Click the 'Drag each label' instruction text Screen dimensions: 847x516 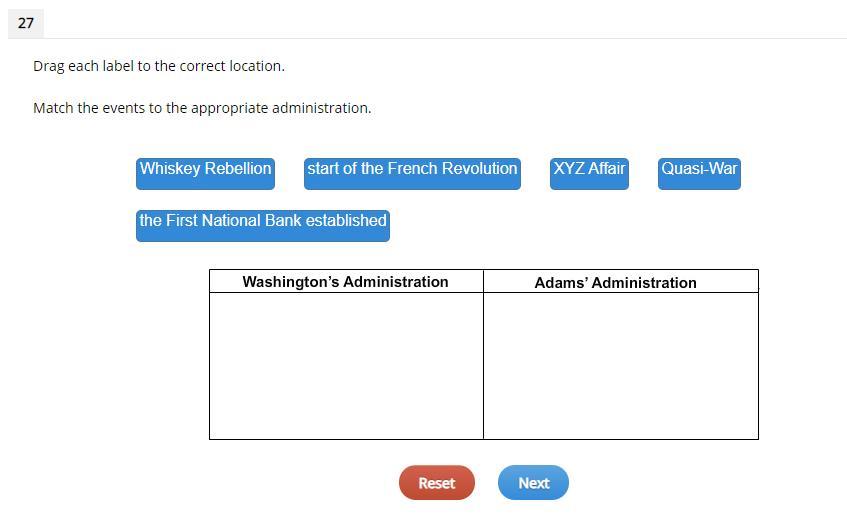click(x=159, y=66)
